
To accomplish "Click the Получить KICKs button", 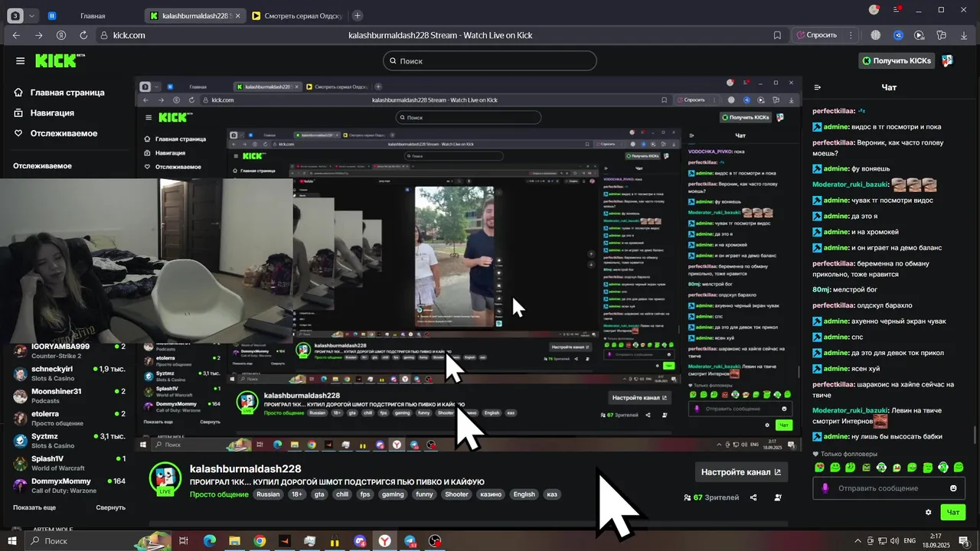I will (897, 60).
